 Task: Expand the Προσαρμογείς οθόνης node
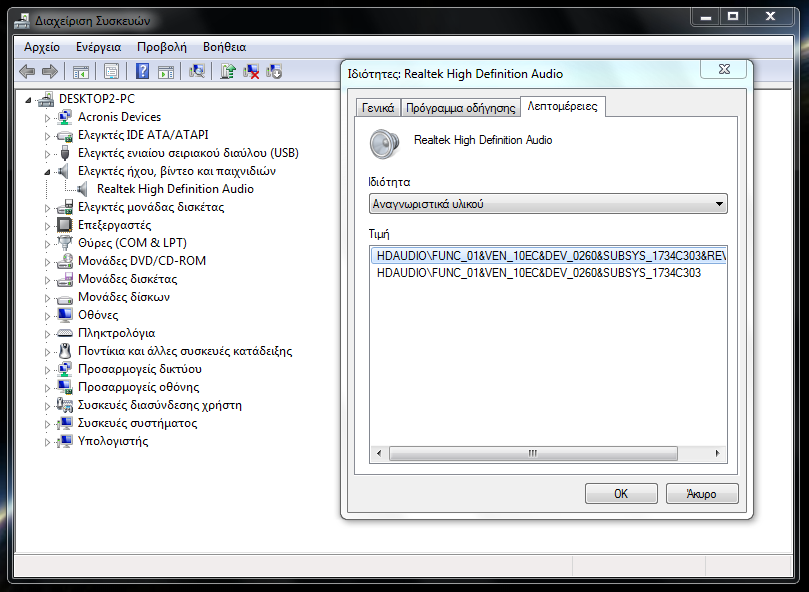pos(47,388)
